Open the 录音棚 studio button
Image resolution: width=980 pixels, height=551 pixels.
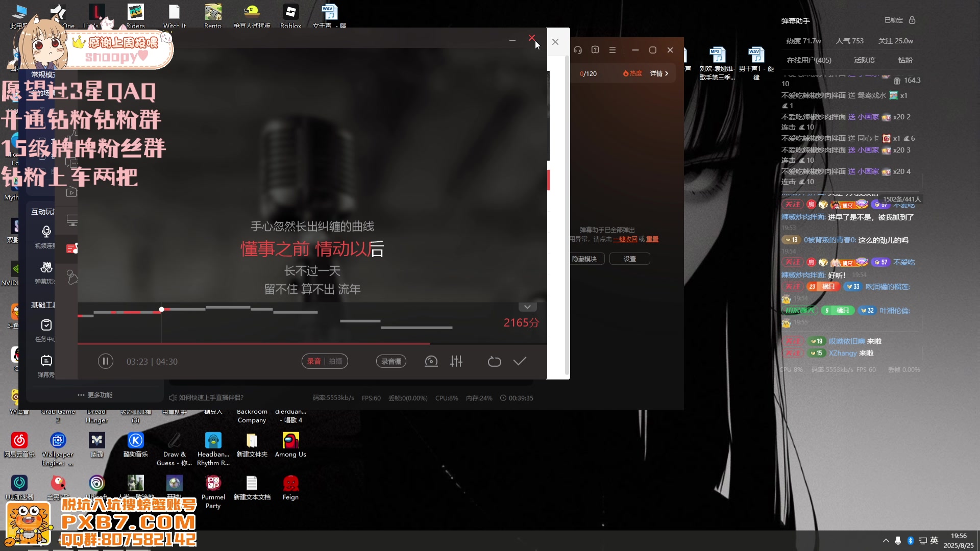pyautogui.click(x=391, y=361)
